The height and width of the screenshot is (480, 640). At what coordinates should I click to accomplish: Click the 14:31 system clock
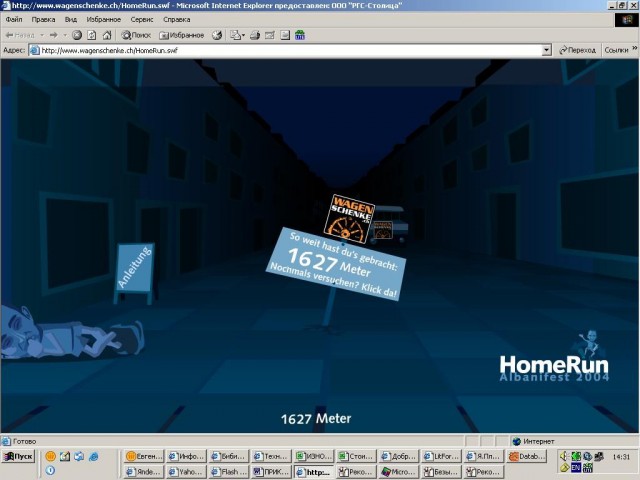pos(621,457)
